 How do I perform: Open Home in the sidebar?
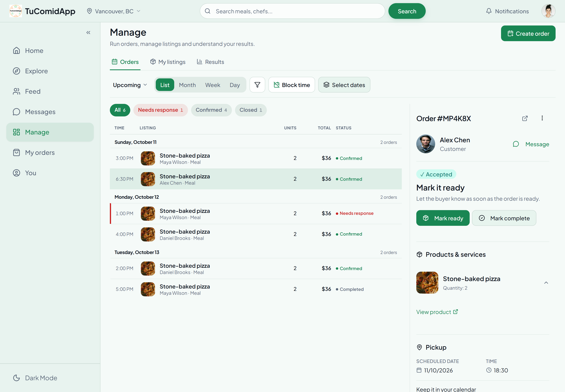(50, 51)
